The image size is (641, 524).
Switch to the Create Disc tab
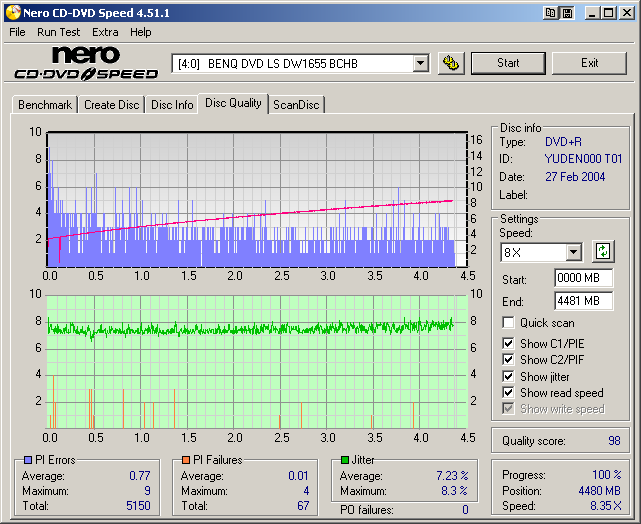coord(112,105)
